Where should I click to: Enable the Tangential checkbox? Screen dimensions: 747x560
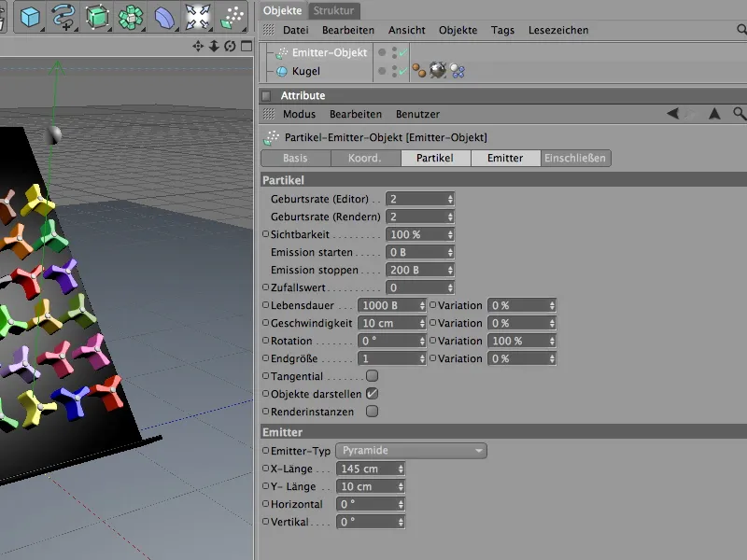372,376
